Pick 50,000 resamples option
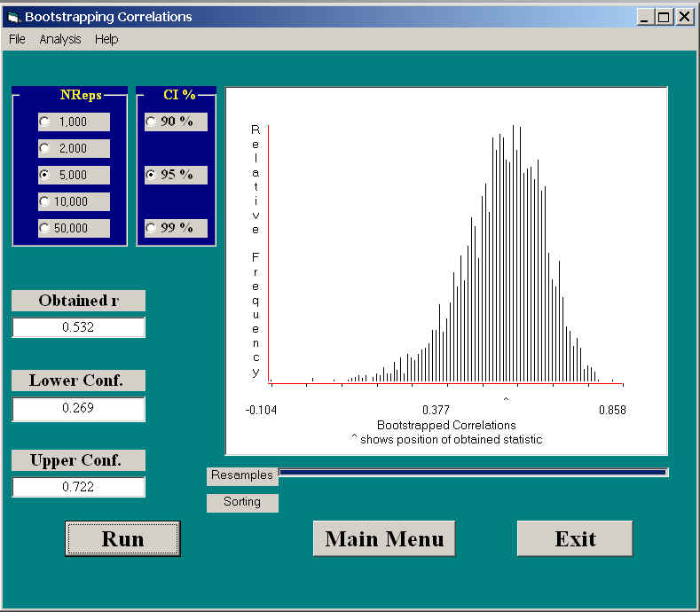The image size is (700, 612). (45, 229)
